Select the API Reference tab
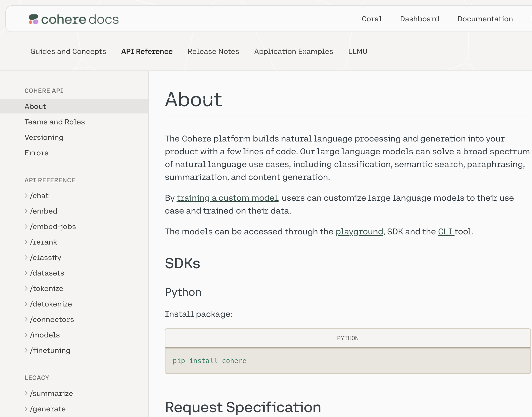The height and width of the screenshot is (417, 532). pyautogui.click(x=147, y=52)
